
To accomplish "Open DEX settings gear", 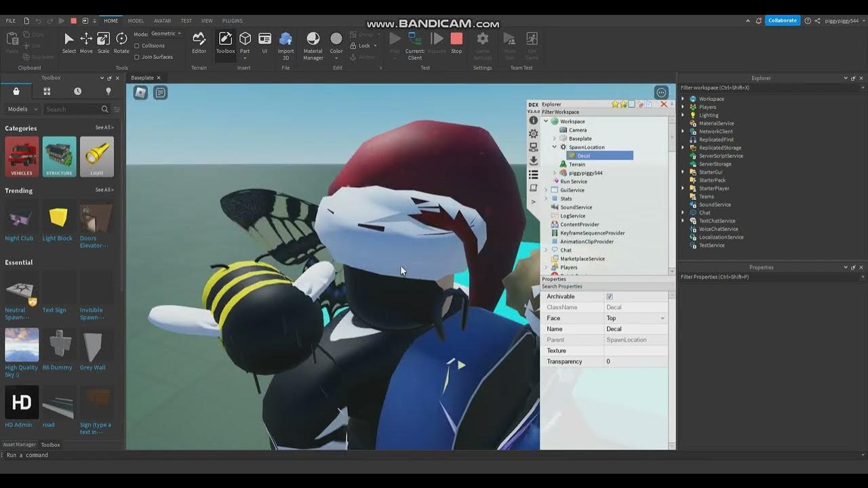I will point(534,134).
